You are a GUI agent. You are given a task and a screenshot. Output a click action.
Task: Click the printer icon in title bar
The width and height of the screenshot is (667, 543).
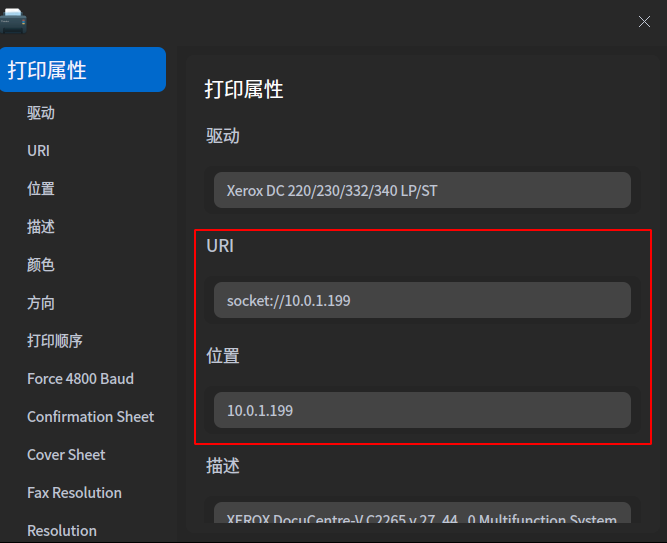pyautogui.click(x=14, y=20)
